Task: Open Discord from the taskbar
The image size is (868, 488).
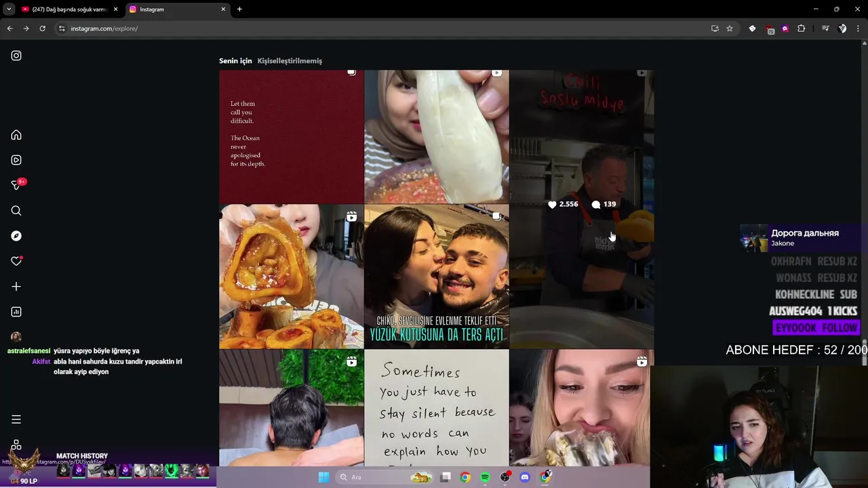Action: (524, 477)
